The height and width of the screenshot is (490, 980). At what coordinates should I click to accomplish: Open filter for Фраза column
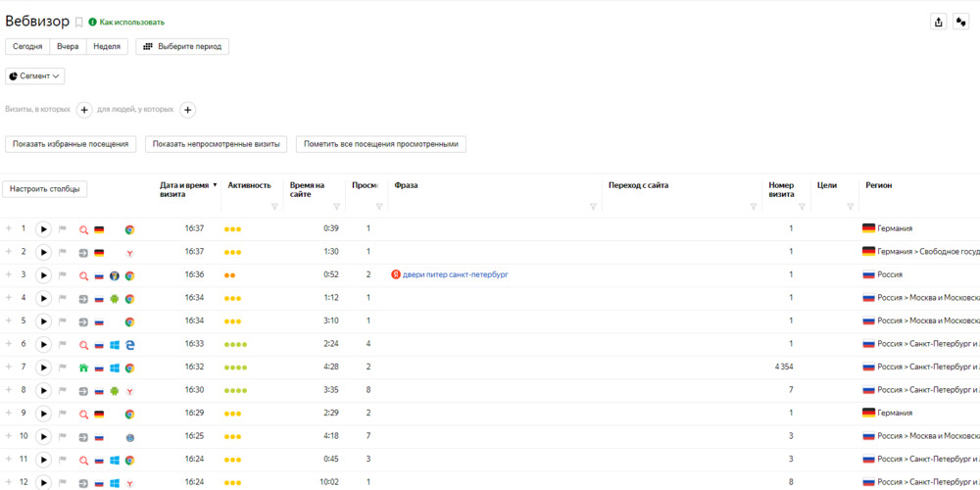point(593,206)
